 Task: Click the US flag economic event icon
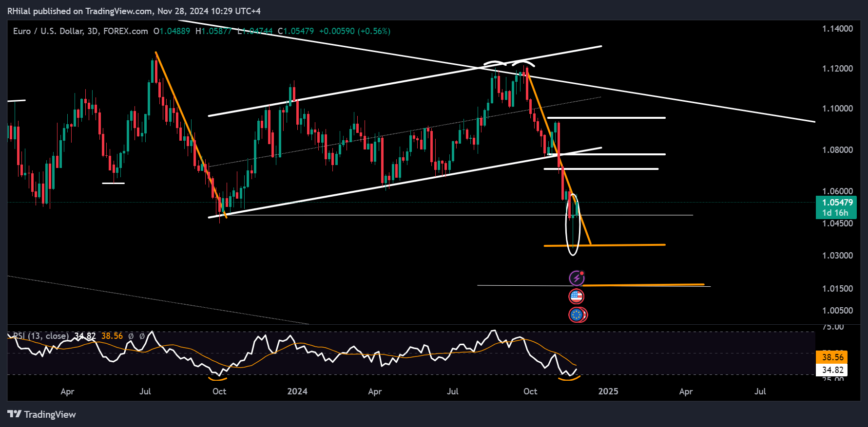[x=577, y=296]
